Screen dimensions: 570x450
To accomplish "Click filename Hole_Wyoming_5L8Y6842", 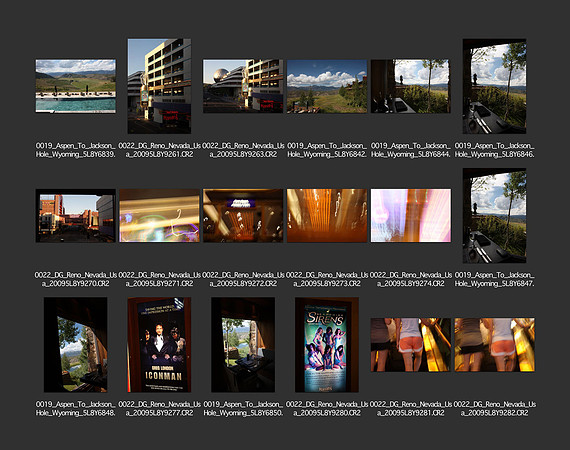I will coord(327,154).
